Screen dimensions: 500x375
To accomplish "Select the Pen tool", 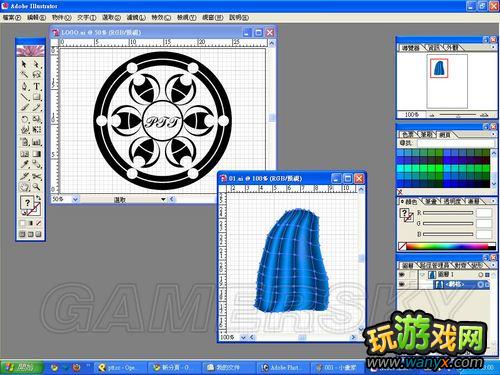I will click(x=24, y=87).
